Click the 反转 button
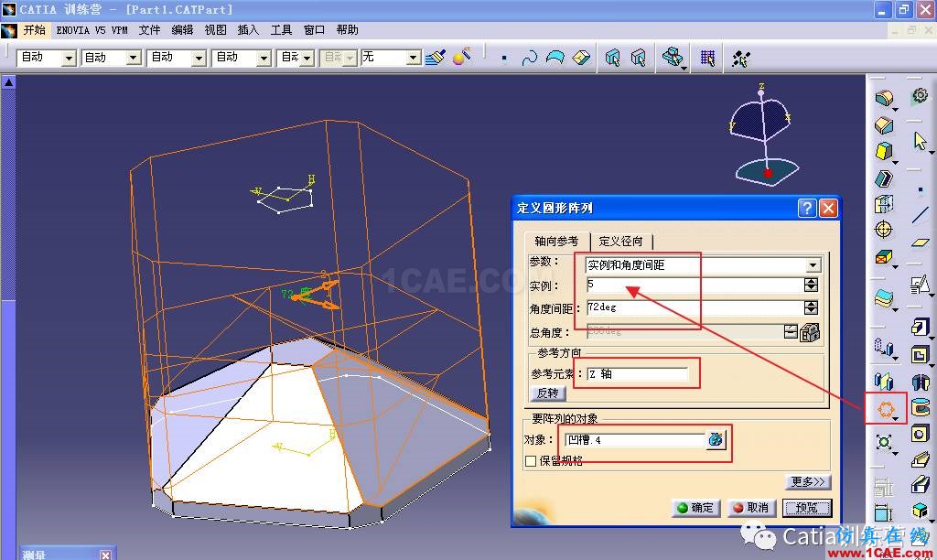Image resolution: width=937 pixels, height=560 pixels. click(547, 393)
